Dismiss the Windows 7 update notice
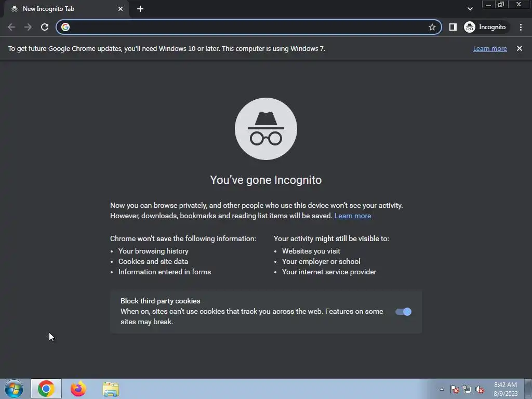Viewport: 532px width, 399px height. point(520,48)
